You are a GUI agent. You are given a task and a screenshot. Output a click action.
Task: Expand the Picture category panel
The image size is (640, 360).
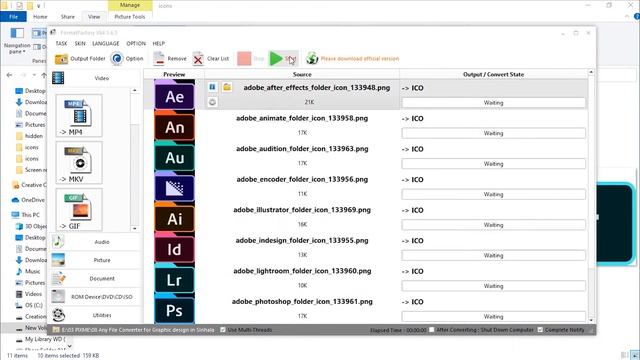pos(95,260)
